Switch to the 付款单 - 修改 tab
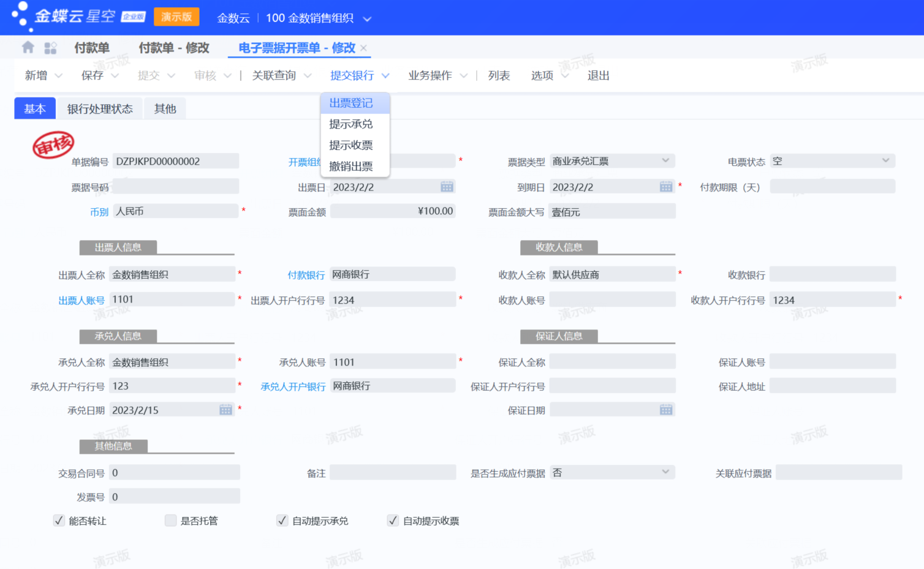Viewport: 924px width, 569px height. coord(174,48)
